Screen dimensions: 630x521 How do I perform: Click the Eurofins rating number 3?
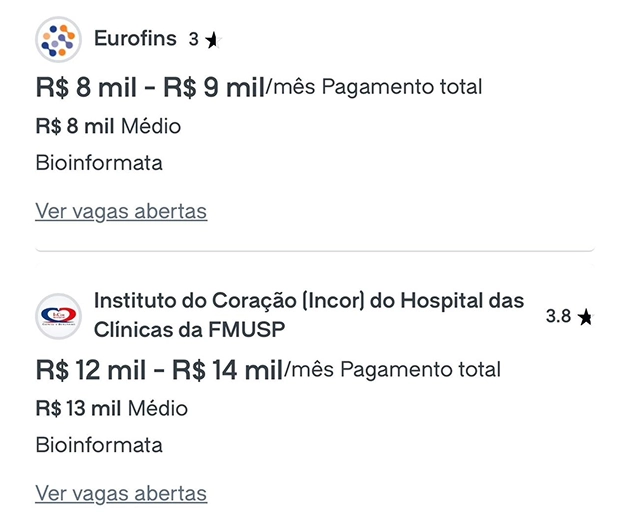(194, 40)
